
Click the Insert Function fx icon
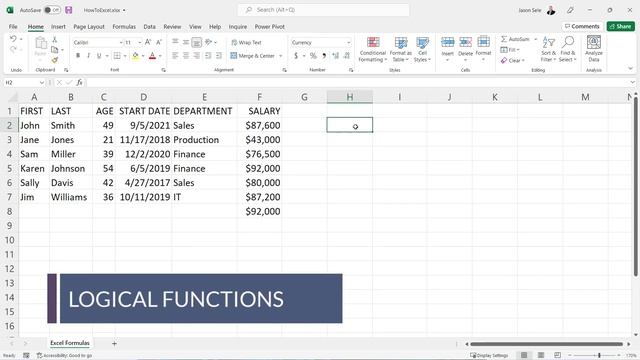(x=79, y=82)
